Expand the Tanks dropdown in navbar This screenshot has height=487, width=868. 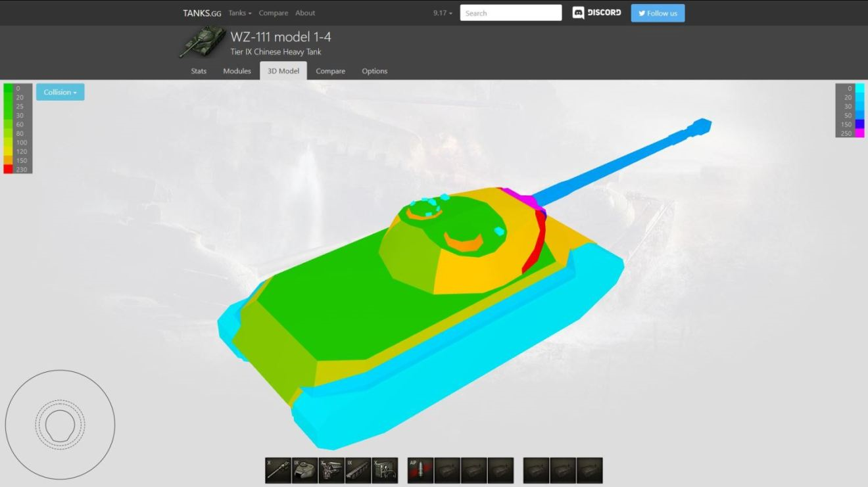click(x=240, y=13)
